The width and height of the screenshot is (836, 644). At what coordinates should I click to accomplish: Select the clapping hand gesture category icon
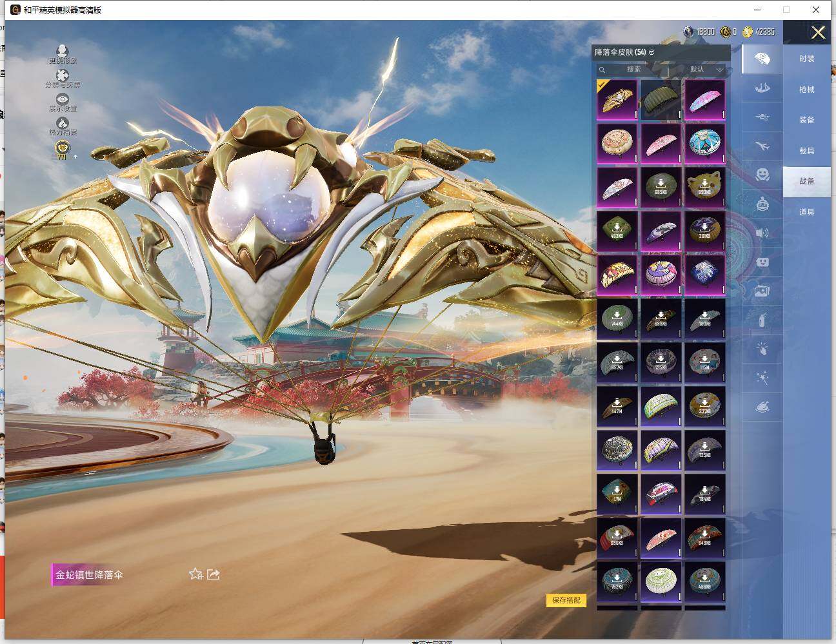tap(762, 349)
